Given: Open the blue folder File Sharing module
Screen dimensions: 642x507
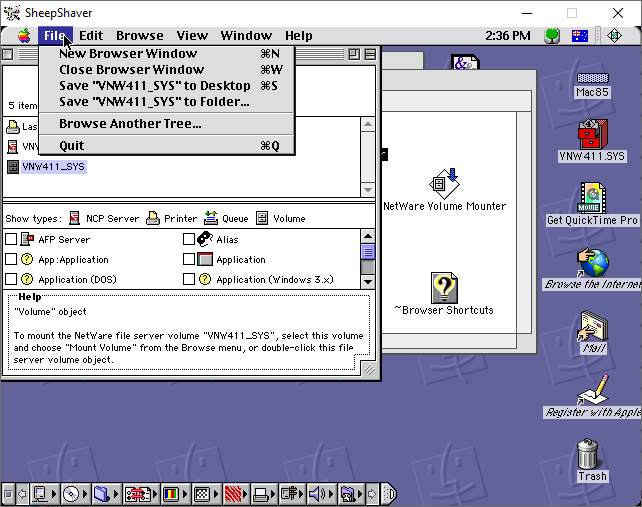Looking at the screenshot, I should [106, 494].
